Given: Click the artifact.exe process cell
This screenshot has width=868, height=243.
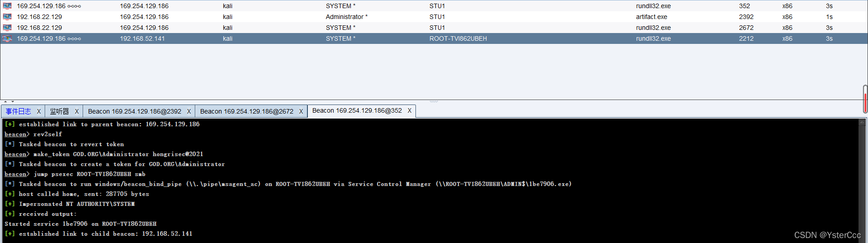Looking at the screenshot, I should point(651,17).
